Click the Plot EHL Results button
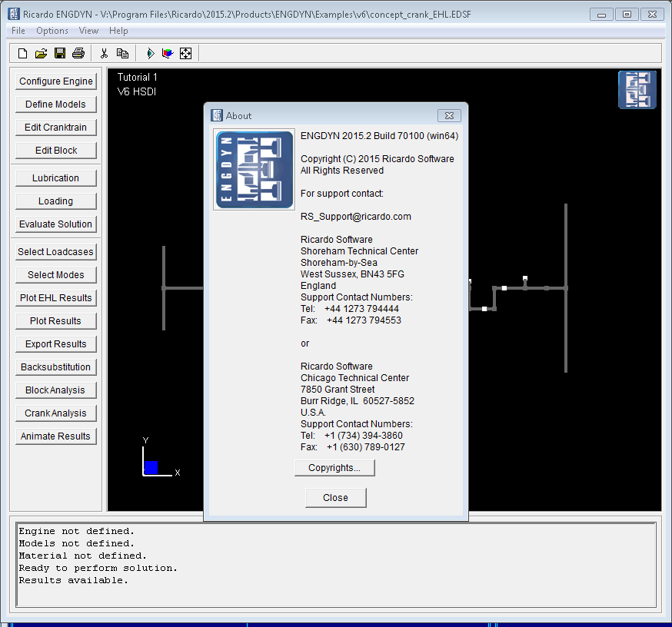This screenshot has width=672, height=627. pyautogui.click(x=56, y=298)
